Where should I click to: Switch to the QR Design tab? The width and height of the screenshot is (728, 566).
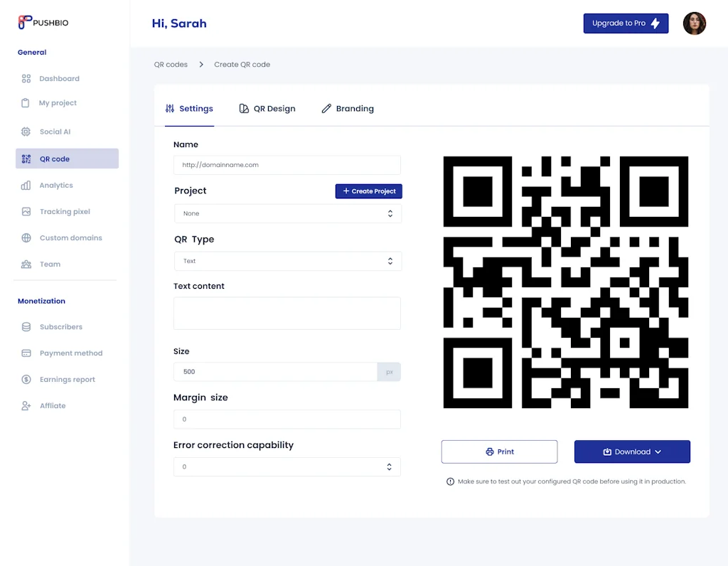click(267, 109)
